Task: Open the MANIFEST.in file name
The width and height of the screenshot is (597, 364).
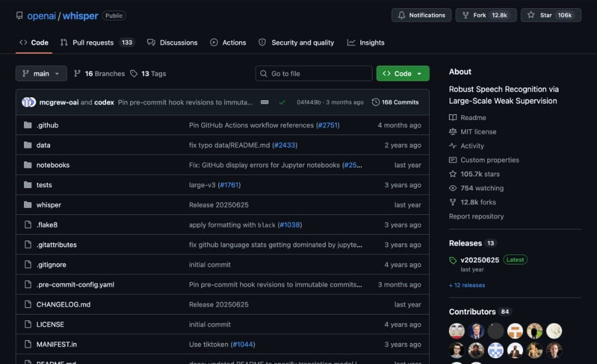Action: [x=57, y=344]
